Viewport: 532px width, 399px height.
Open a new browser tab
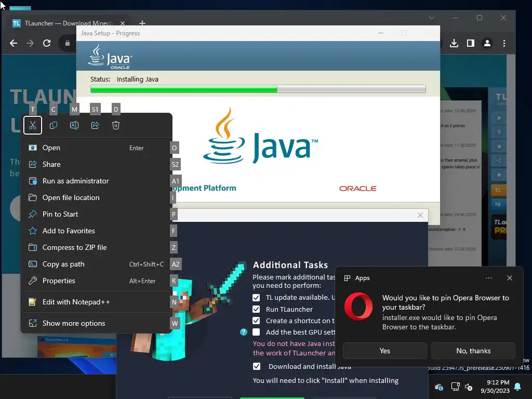142,23
